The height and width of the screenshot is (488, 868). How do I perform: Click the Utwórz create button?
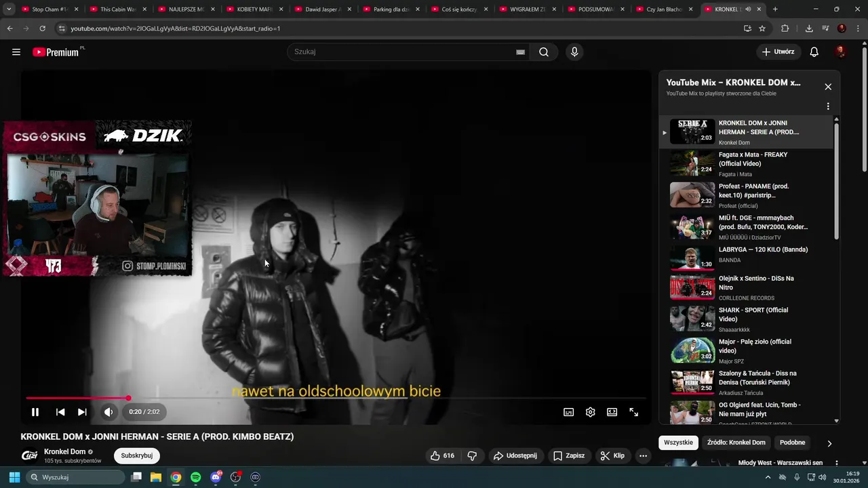(778, 52)
